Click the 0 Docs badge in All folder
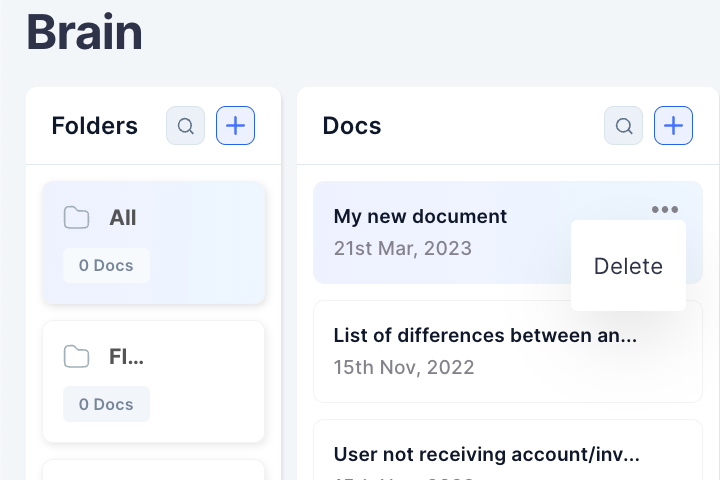The height and width of the screenshot is (480, 720). pyautogui.click(x=106, y=266)
